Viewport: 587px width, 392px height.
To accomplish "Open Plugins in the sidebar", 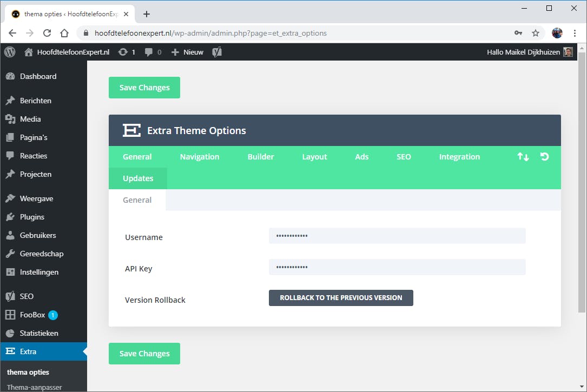I will [x=43, y=217].
